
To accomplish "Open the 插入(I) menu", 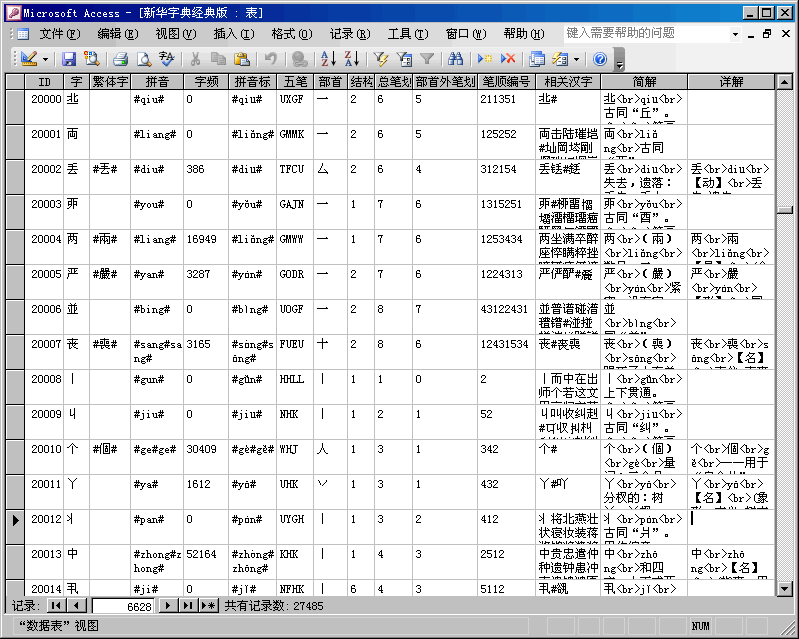I will 234,34.
